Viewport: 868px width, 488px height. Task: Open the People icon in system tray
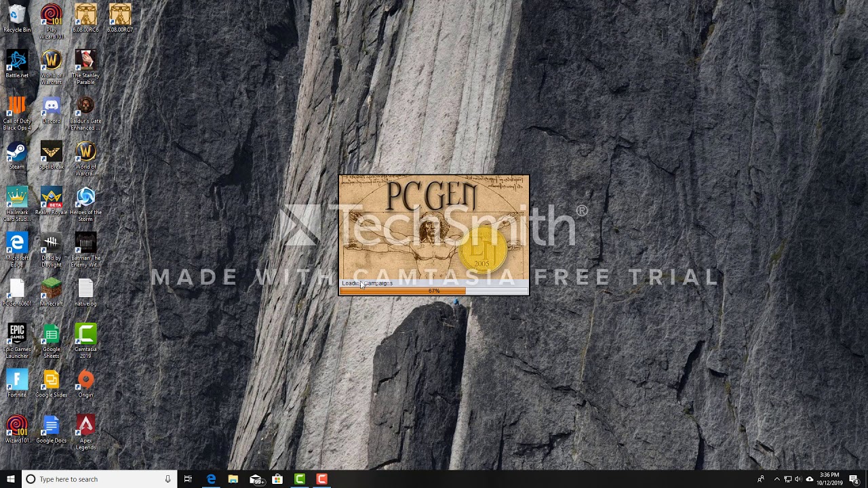tap(761, 479)
